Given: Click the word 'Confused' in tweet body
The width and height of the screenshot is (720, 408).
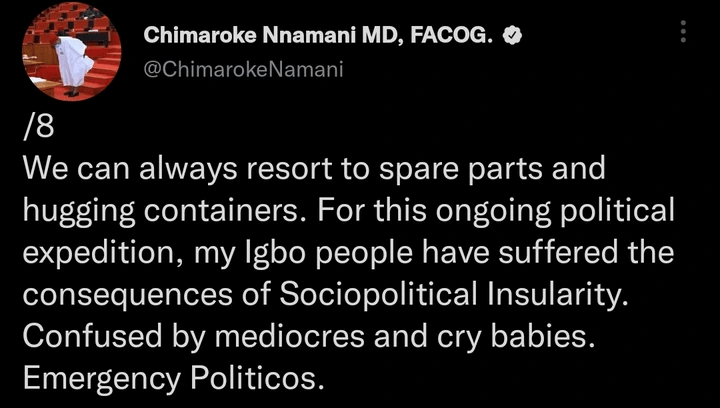Looking at the screenshot, I should (x=92, y=338).
